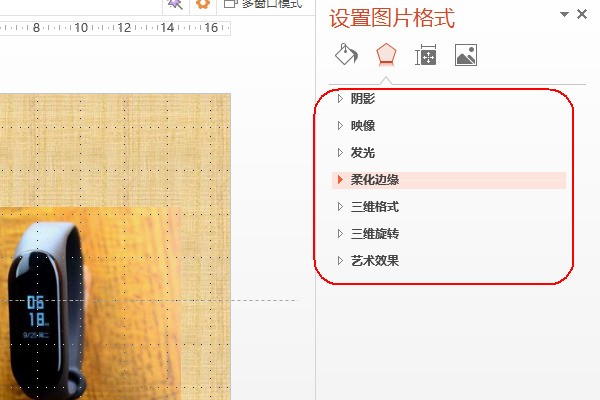The image size is (600, 400).
Task: Click the 多窗口模式 toolbar button
Action: tap(263, 4)
